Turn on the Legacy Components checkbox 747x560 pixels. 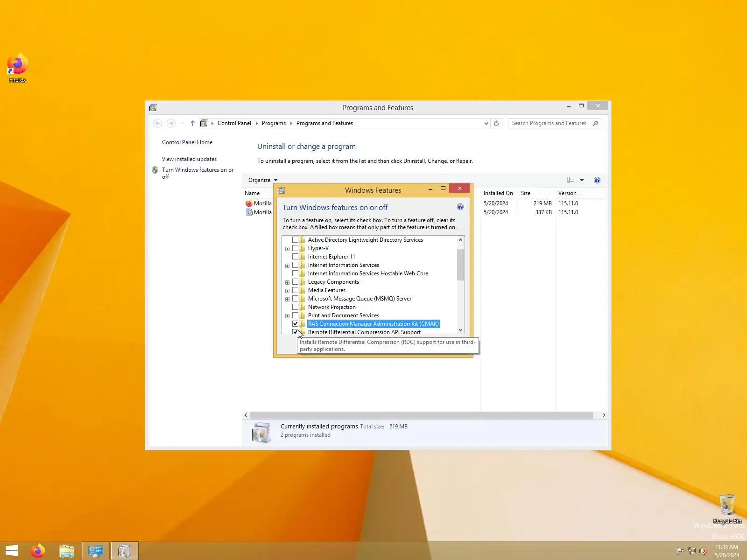pyautogui.click(x=295, y=282)
